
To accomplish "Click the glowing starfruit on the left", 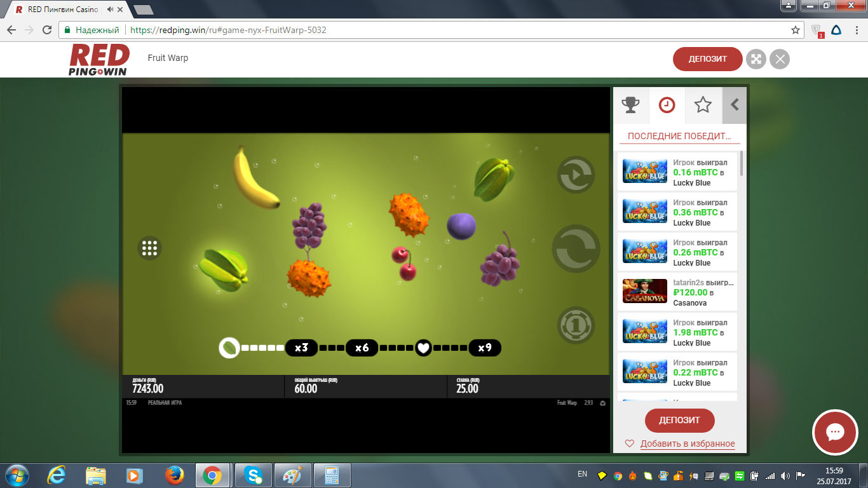I will 223,271.
